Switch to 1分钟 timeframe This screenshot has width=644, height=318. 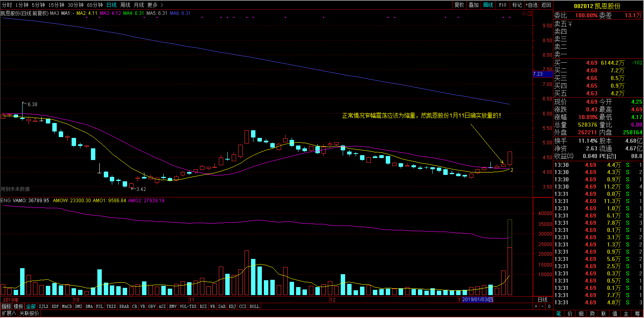click(x=22, y=5)
